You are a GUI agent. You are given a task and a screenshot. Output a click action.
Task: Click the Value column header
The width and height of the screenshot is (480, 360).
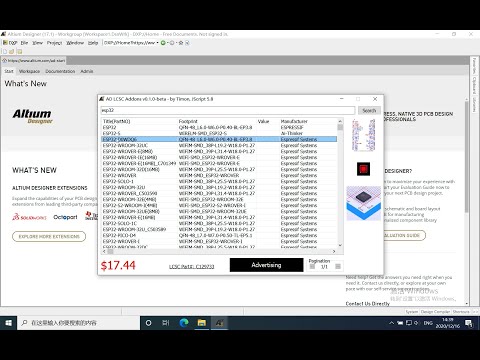click(263, 121)
